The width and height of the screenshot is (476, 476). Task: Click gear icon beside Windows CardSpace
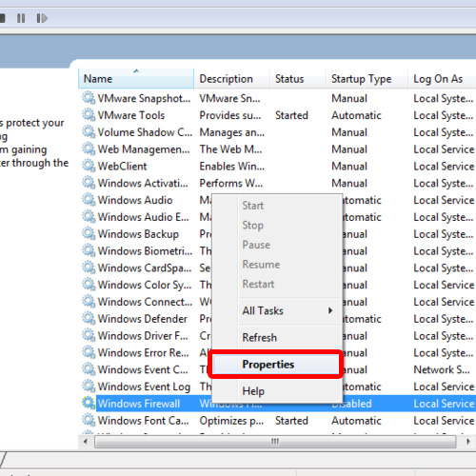click(89, 268)
